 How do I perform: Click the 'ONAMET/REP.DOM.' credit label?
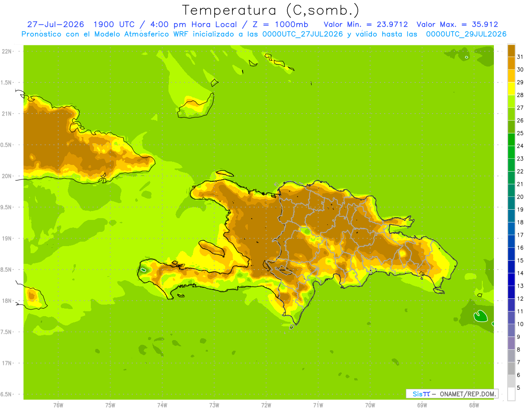pos(468,394)
